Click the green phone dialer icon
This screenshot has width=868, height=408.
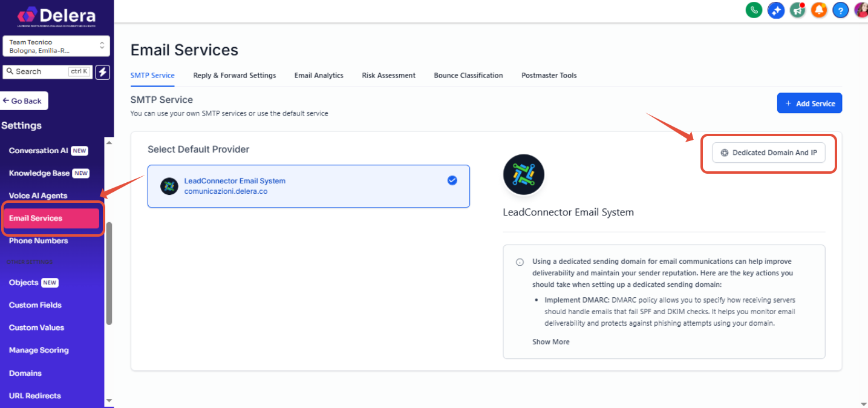click(x=754, y=10)
